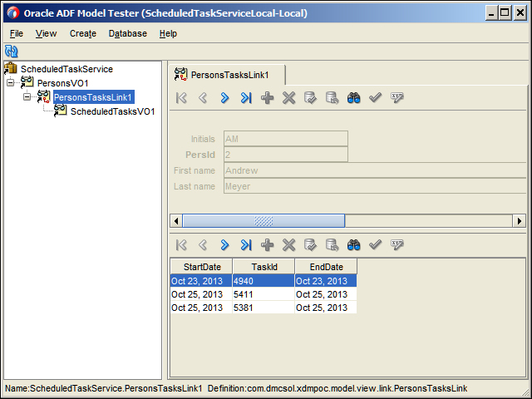Click the StartDate column header
The height and width of the screenshot is (399, 532).
point(201,267)
